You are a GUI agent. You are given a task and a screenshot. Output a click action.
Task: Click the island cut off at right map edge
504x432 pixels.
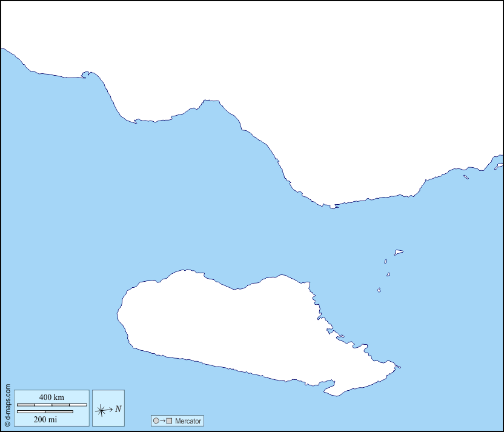point(499,165)
